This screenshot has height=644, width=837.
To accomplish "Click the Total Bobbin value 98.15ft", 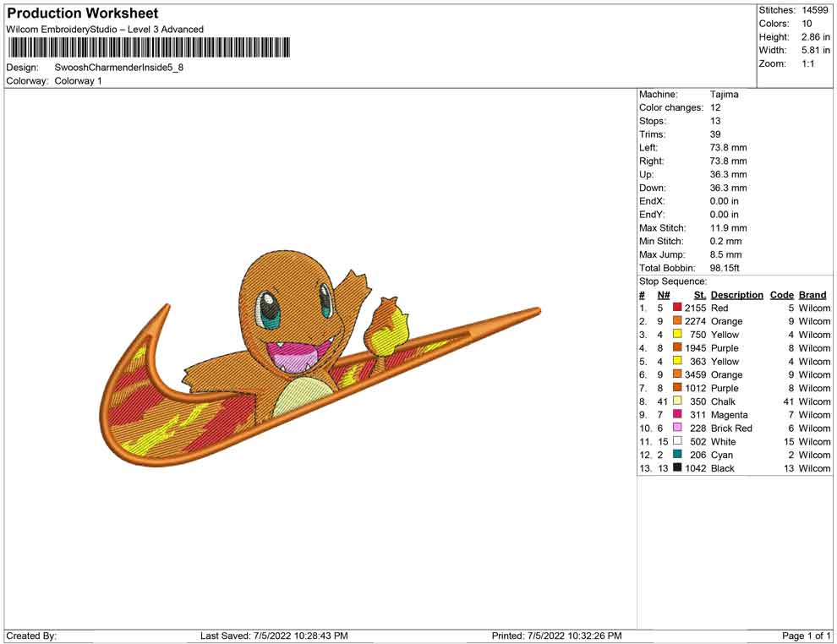I will (725, 268).
